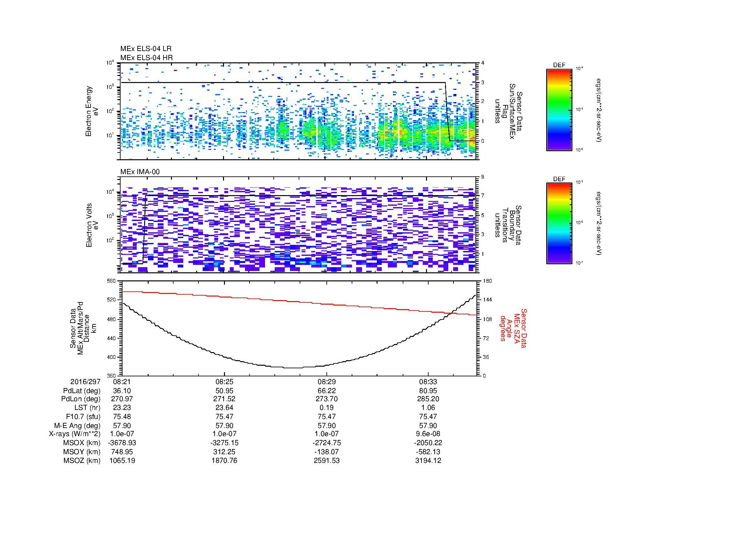Click the MEx IMA-00 panel title
This screenshot has width=756, height=534.
click(x=140, y=172)
